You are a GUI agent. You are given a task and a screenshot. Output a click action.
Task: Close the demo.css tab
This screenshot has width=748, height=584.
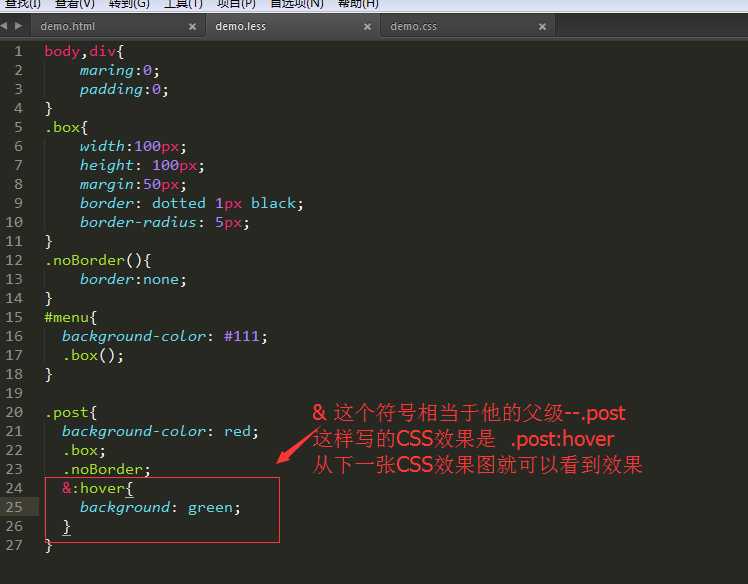click(542, 27)
